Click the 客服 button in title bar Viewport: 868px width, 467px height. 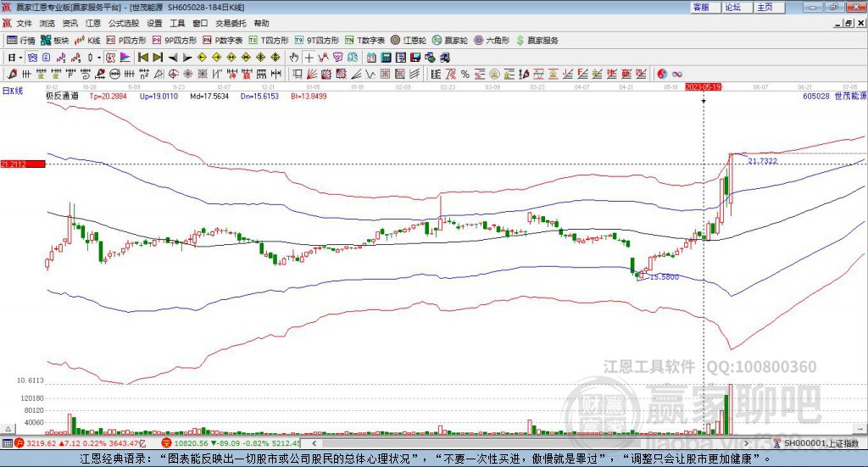(x=705, y=7)
